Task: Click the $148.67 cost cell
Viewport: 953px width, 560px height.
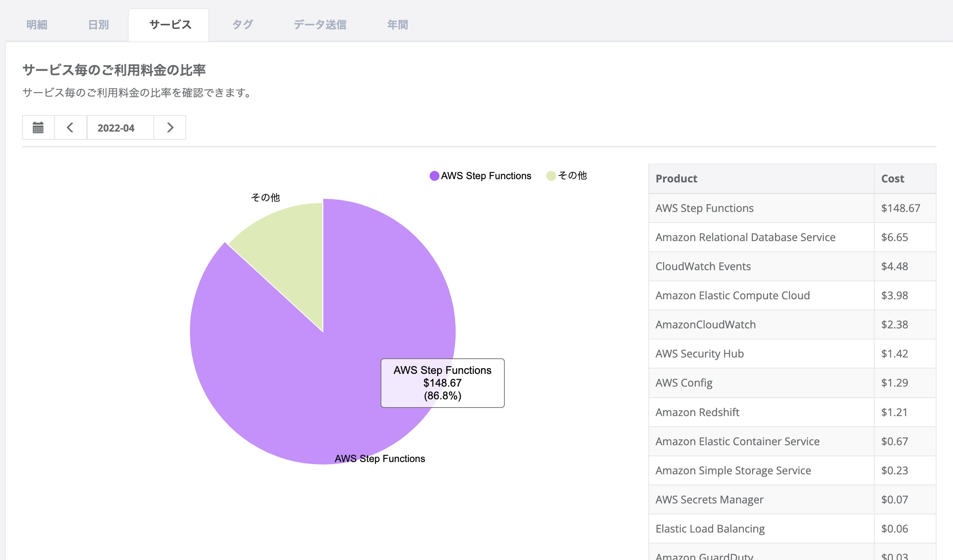Action: [x=905, y=208]
